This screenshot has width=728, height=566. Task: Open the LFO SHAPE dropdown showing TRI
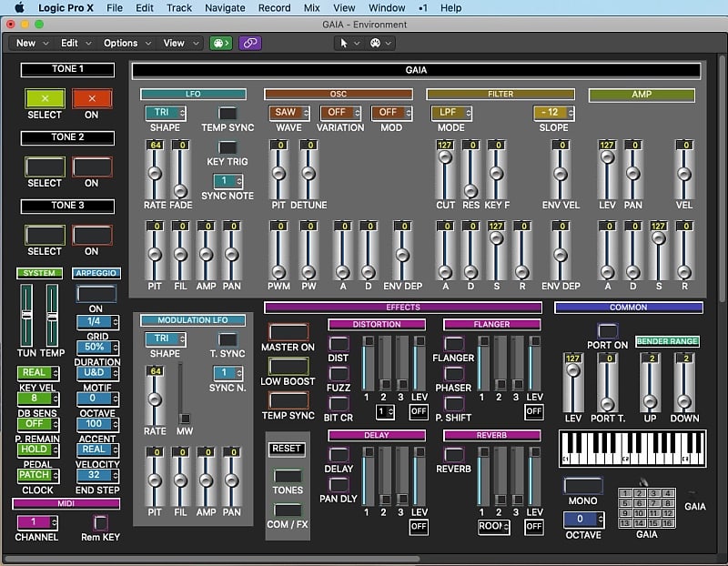[164, 113]
